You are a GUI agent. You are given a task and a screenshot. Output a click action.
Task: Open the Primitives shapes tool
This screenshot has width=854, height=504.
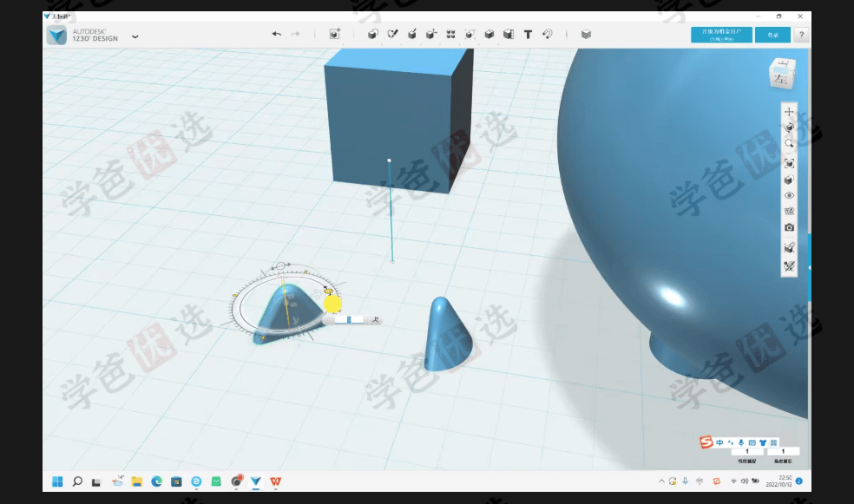372,35
